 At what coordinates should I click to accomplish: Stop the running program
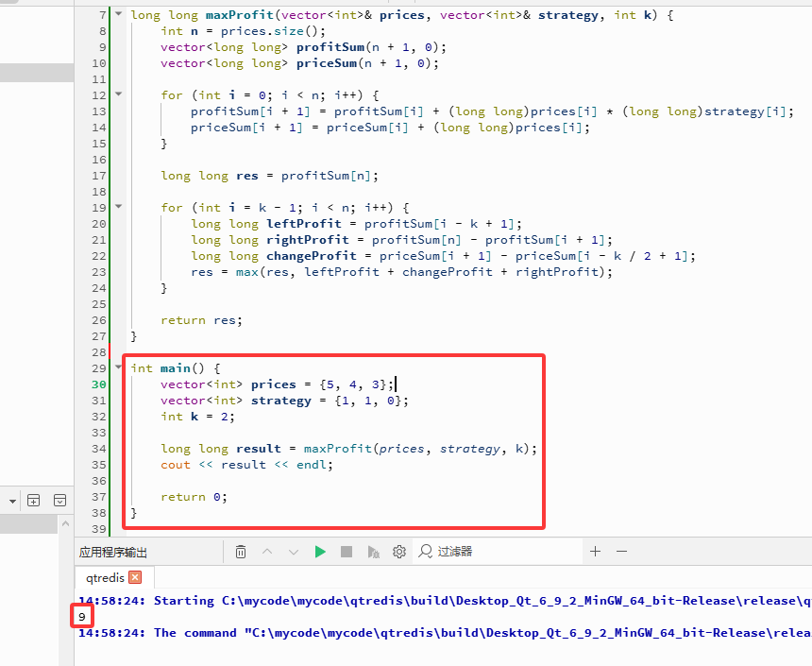(347, 552)
